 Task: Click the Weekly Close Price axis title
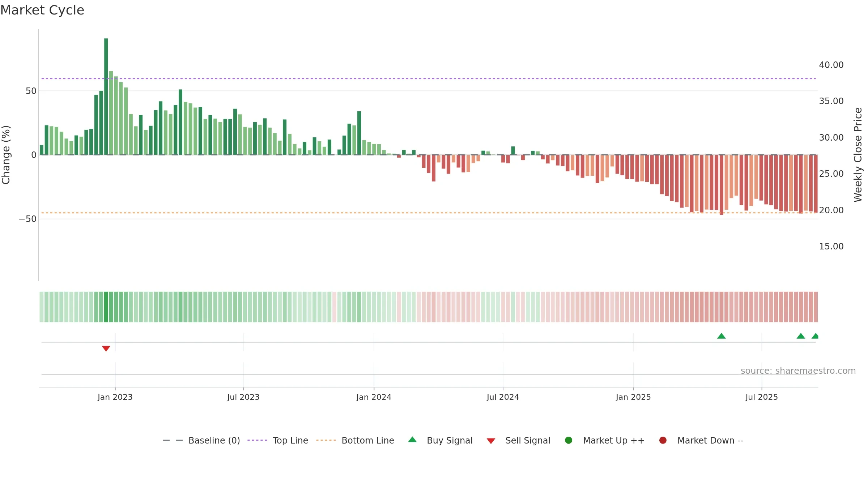[x=858, y=155]
